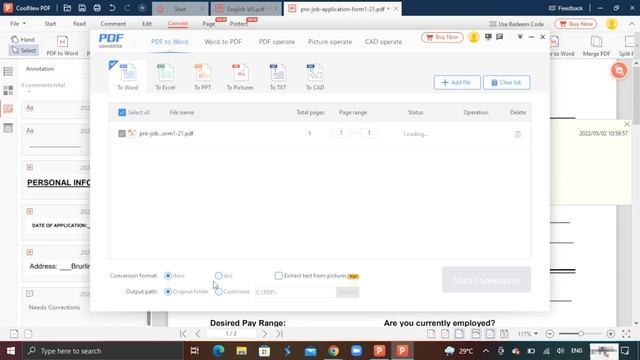Viewport: 640px width, 360px height.
Task: Click the page range start field
Action: [341, 133]
